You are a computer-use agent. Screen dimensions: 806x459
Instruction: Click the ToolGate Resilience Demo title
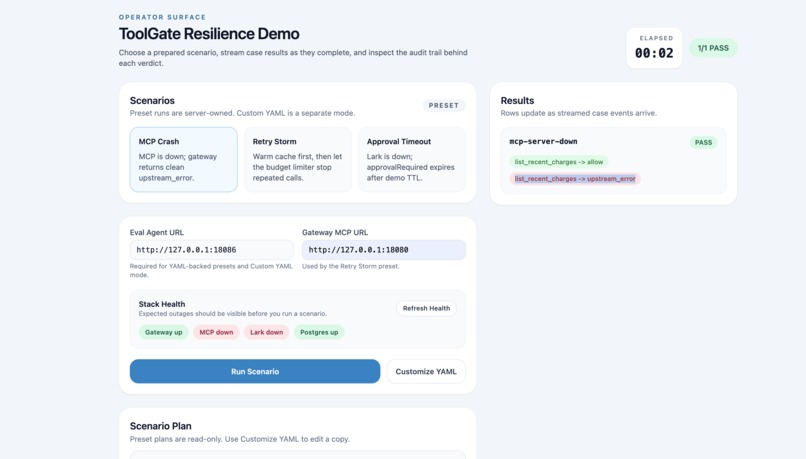209,34
